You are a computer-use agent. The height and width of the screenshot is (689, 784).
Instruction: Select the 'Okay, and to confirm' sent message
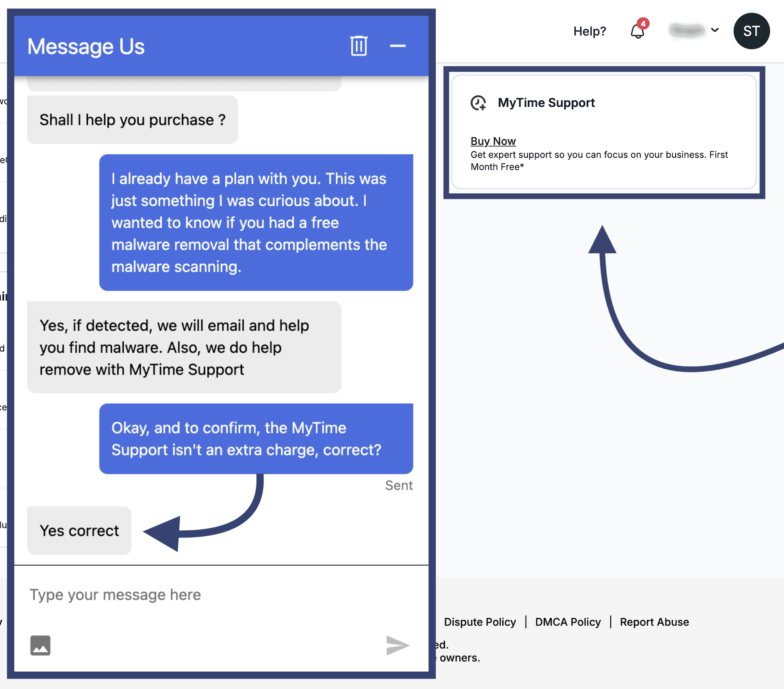point(256,439)
